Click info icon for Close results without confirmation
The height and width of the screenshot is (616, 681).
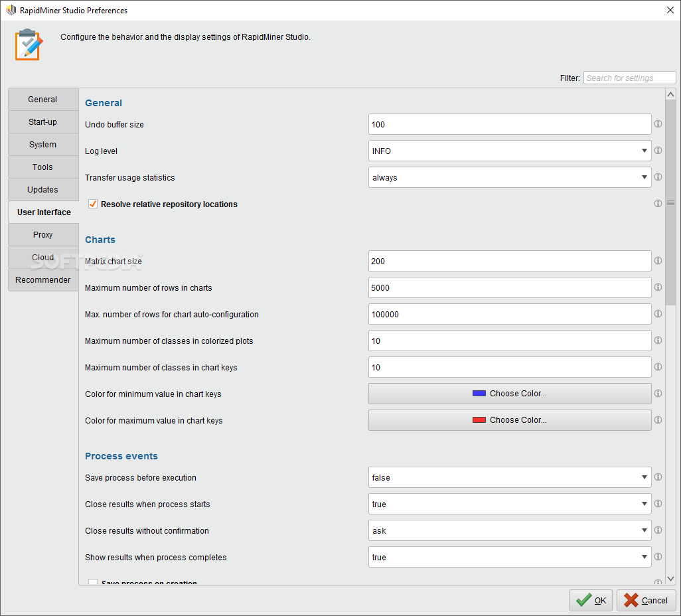[658, 530]
